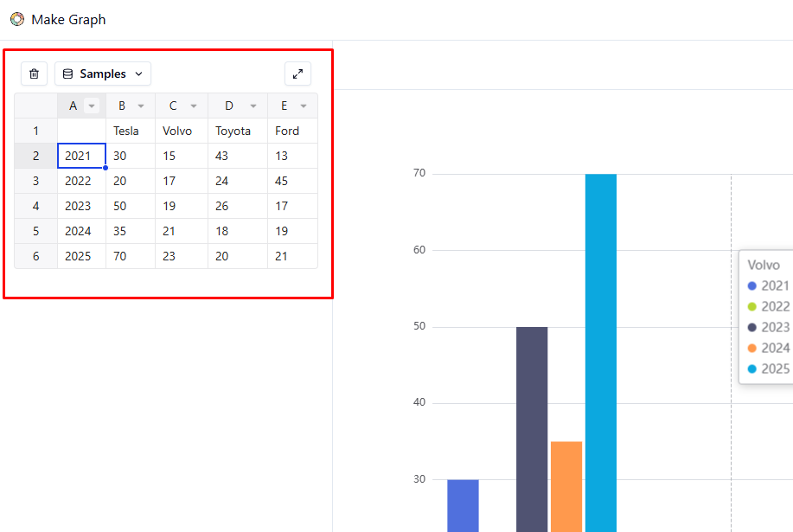Open column B dropdown arrow

141,106
